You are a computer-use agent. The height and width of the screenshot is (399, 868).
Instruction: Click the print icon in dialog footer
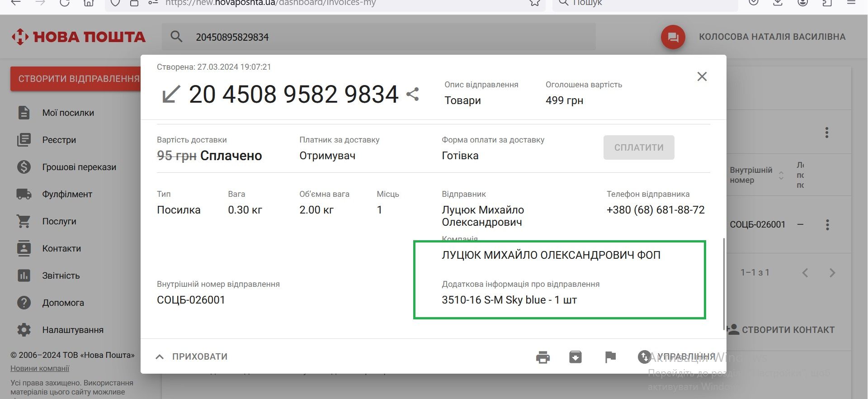(542, 357)
